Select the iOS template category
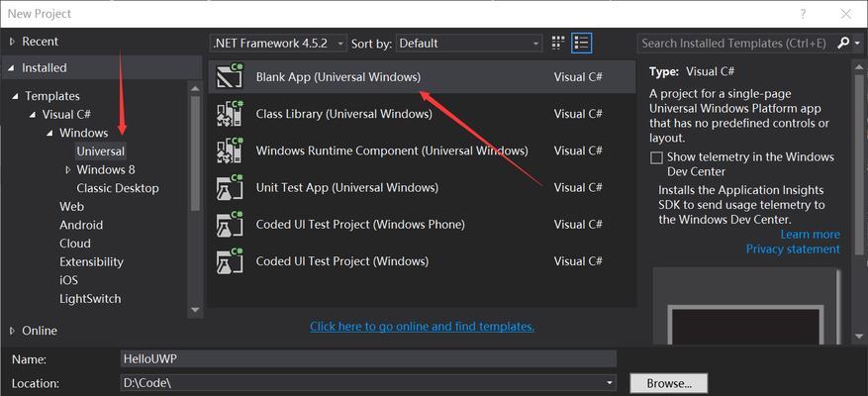Screen dimensions: 868x396 pyautogui.click(x=68, y=280)
